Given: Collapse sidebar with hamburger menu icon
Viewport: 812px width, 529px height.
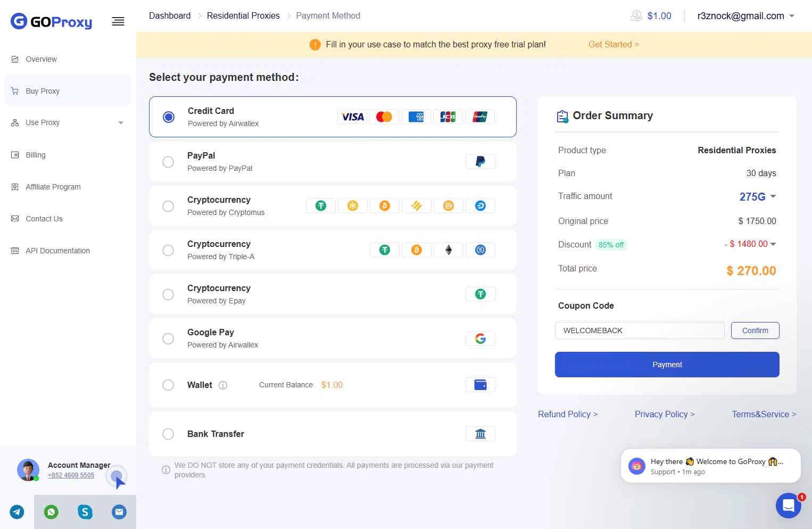Looking at the screenshot, I should coord(118,21).
